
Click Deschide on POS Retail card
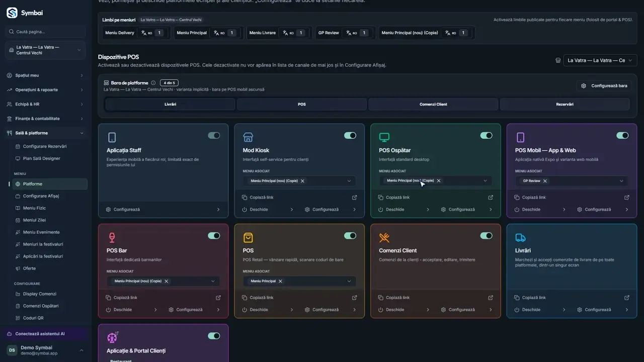(267, 310)
